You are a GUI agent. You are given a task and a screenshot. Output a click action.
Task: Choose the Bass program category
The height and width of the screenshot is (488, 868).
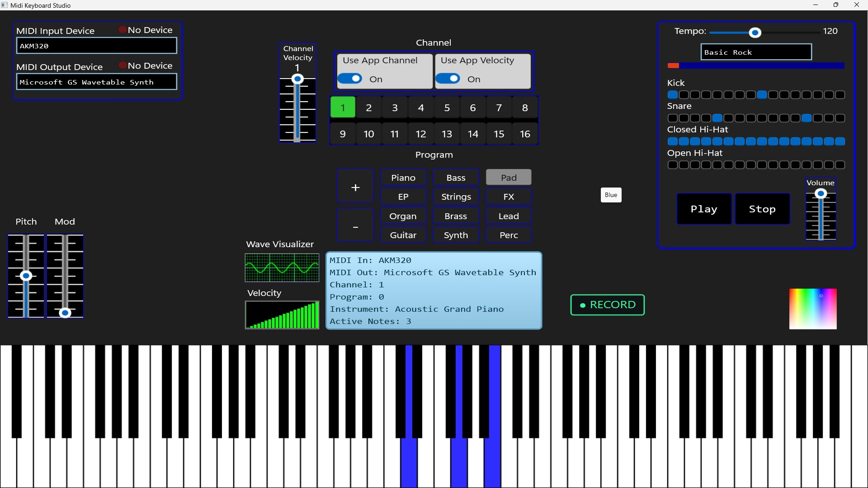tap(456, 178)
